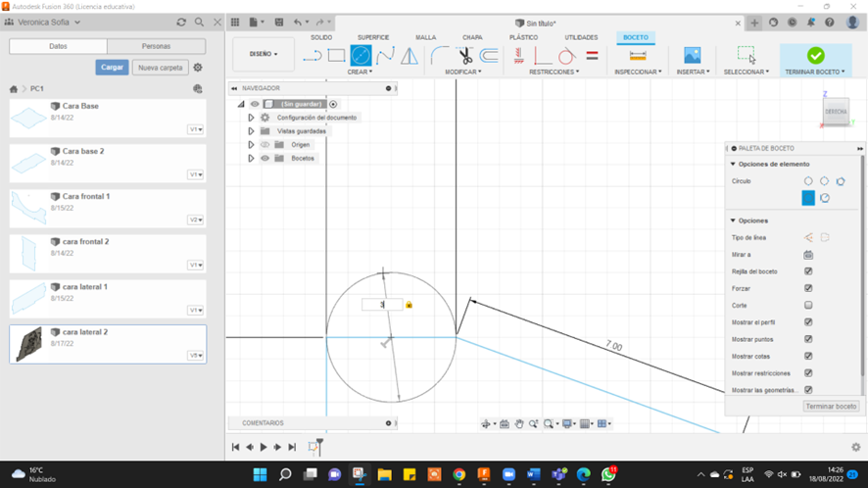Expand the Bocetos tree node
This screenshot has height=488, width=868.
coord(251,159)
